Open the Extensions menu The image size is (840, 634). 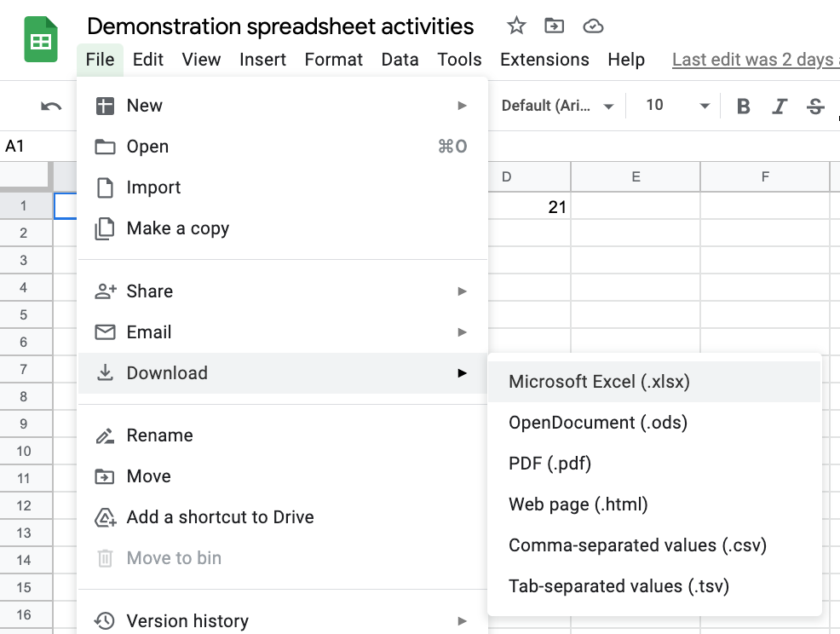click(544, 60)
